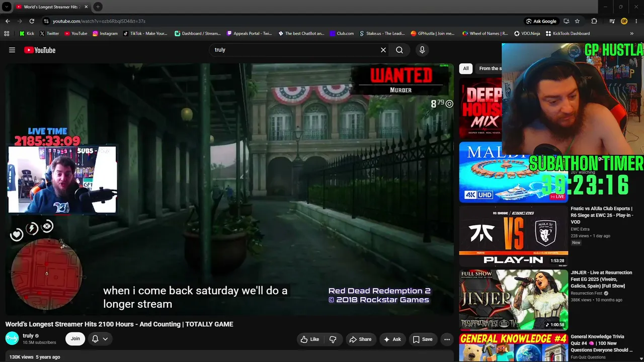Open the YouTube hamburger guide menu

12,50
